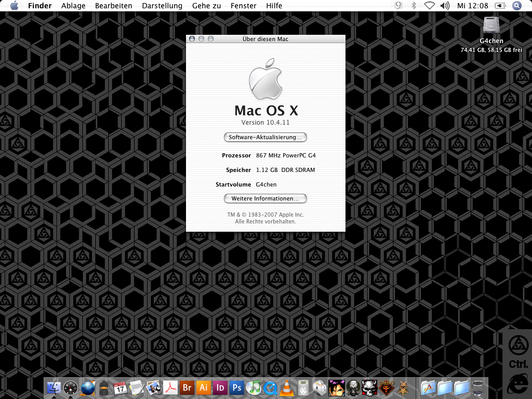Click the Alle Rechte vorbehalten. text
This screenshot has width=532, height=399.
pyautogui.click(x=265, y=221)
